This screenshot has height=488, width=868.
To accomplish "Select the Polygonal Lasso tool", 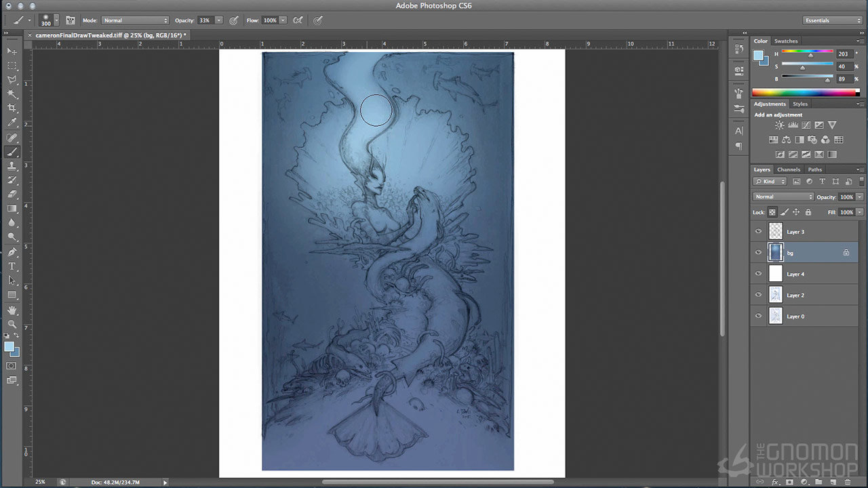I will 12,80.
